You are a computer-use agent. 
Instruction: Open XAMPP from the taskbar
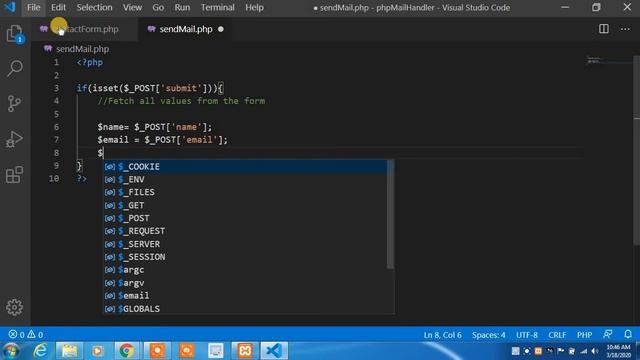coord(245,351)
